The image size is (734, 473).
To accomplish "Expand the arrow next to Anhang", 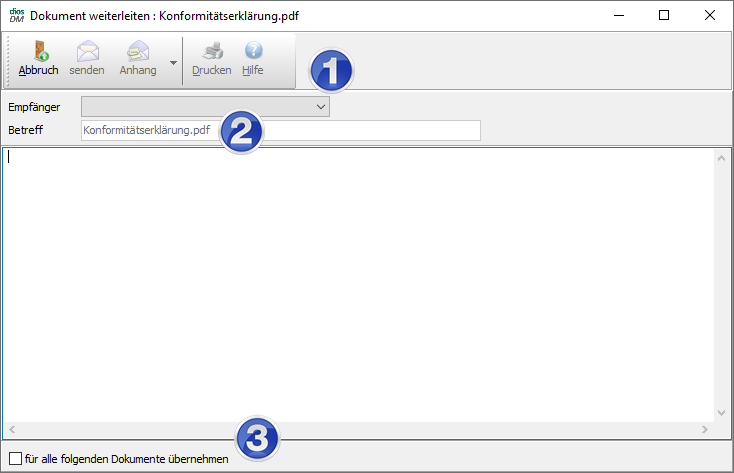I will [x=173, y=62].
